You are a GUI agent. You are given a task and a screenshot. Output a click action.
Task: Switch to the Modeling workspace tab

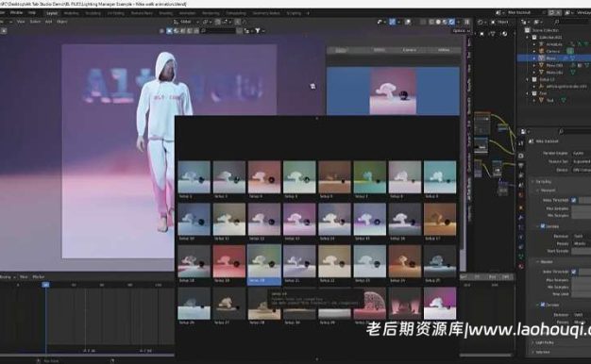pos(71,13)
